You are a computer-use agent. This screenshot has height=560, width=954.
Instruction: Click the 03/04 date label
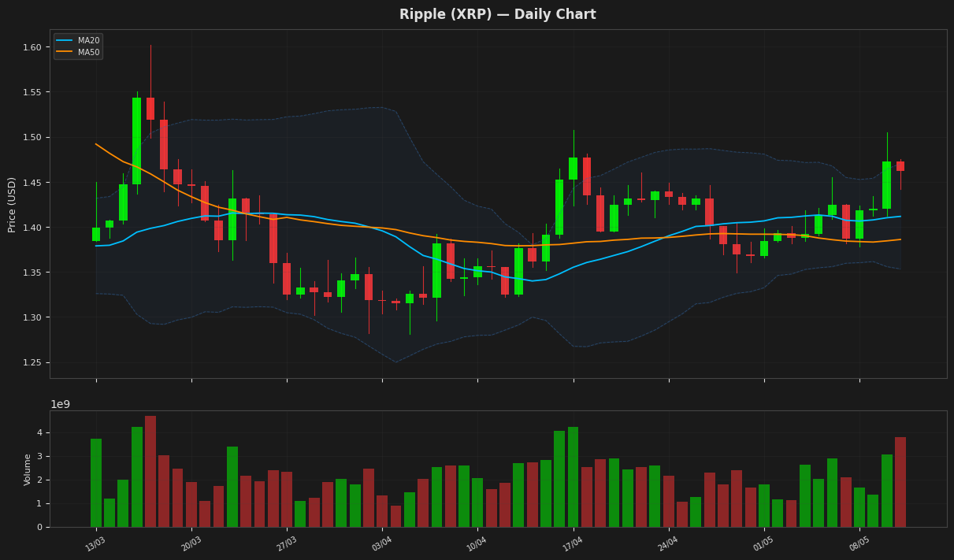382,543
